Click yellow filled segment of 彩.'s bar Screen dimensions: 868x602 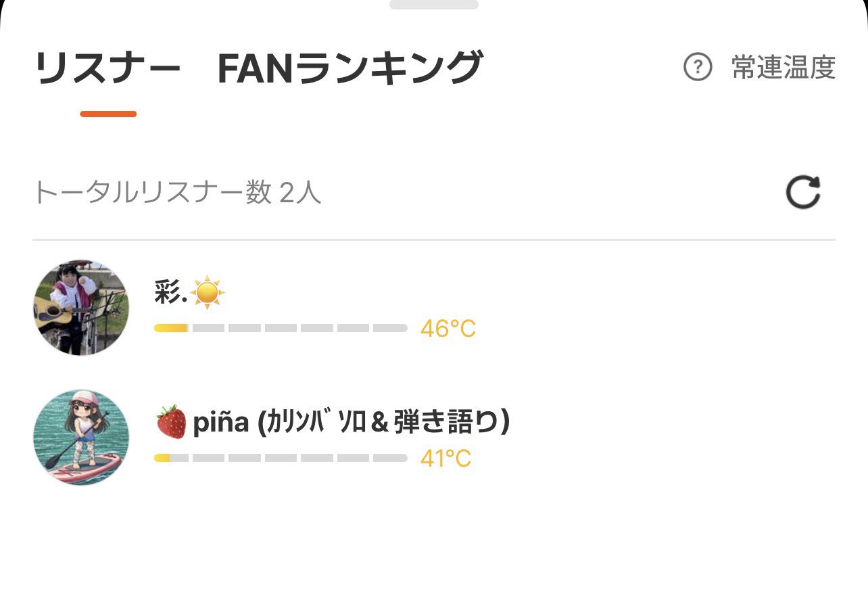170,328
